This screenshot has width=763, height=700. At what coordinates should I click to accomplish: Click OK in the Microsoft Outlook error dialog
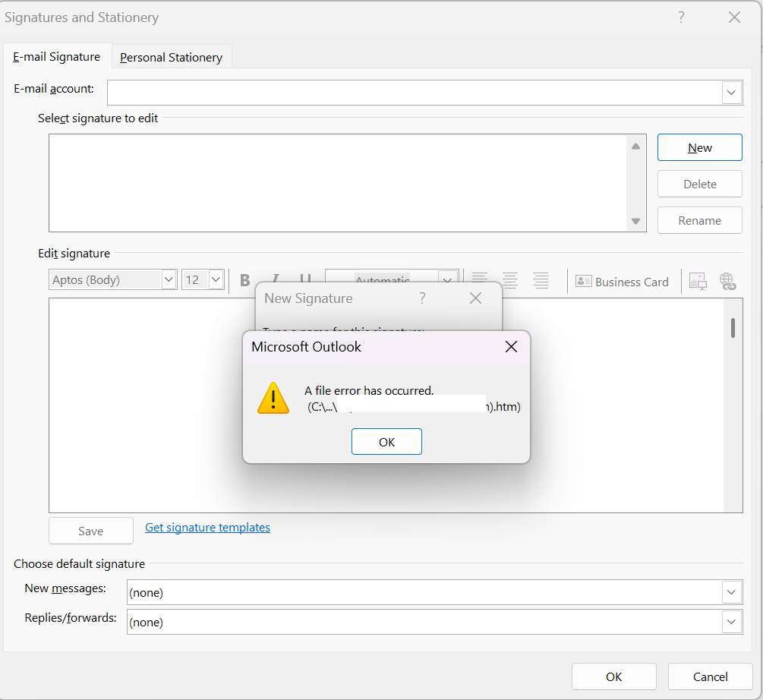pyautogui.click(x=386, y=442)
